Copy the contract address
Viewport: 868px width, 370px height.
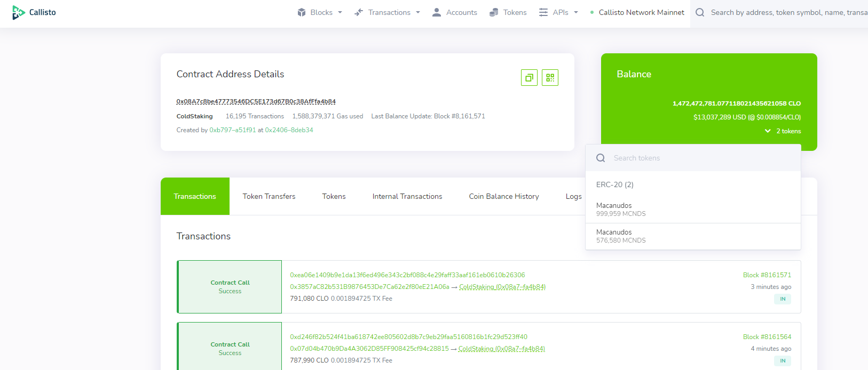(529, 78)
